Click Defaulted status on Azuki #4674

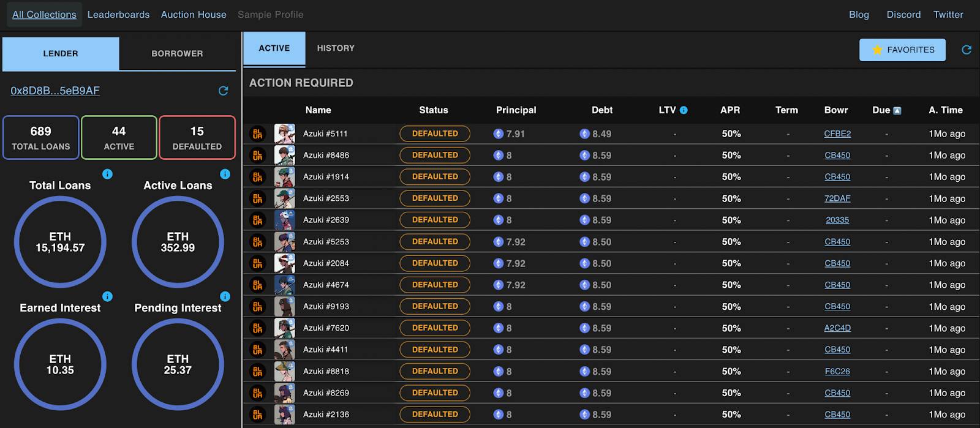click(435, 285)
